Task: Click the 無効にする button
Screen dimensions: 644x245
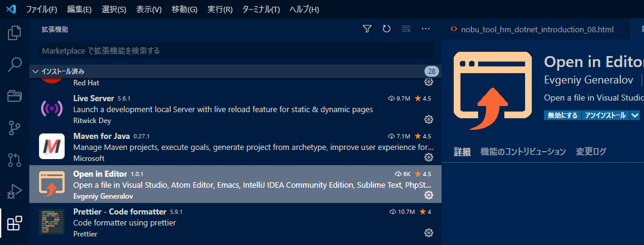Action: [x=562, y=115]
